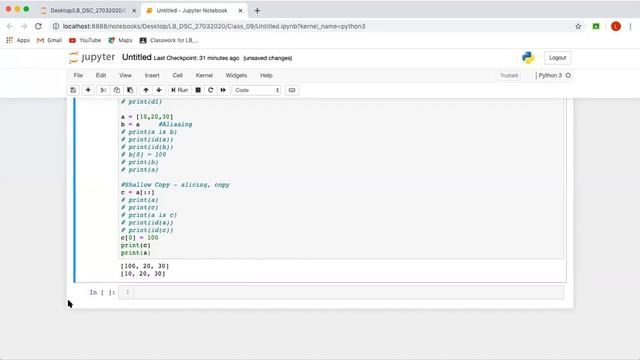Open the Kernel menu
This screenshot has width=640, height=360.
pos(204,76)
